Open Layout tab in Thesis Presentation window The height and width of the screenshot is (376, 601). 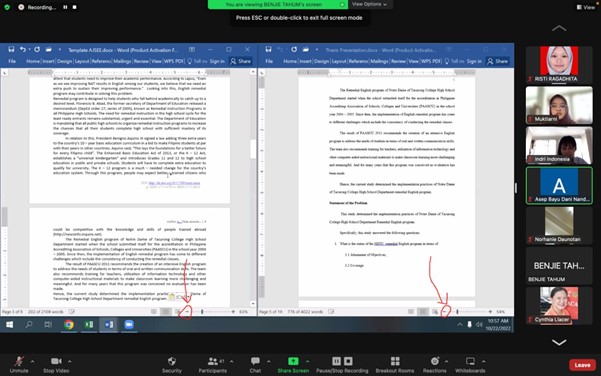click(339, 61)
